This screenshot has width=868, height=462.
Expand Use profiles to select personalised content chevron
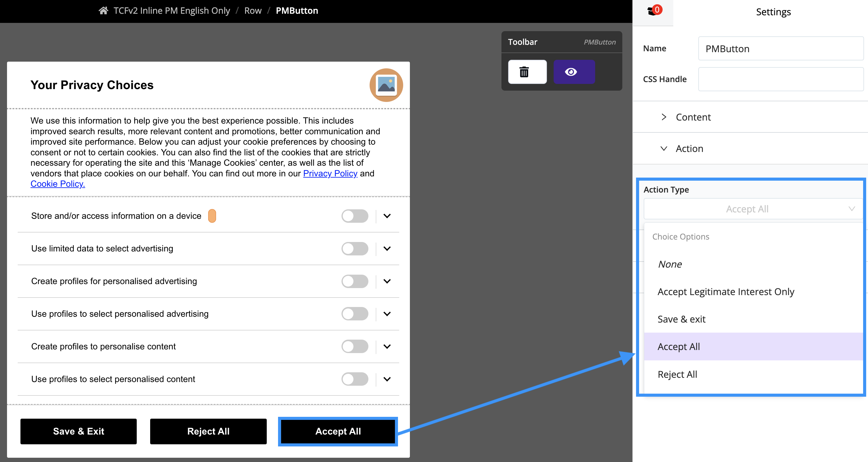[x=387, y=379]
